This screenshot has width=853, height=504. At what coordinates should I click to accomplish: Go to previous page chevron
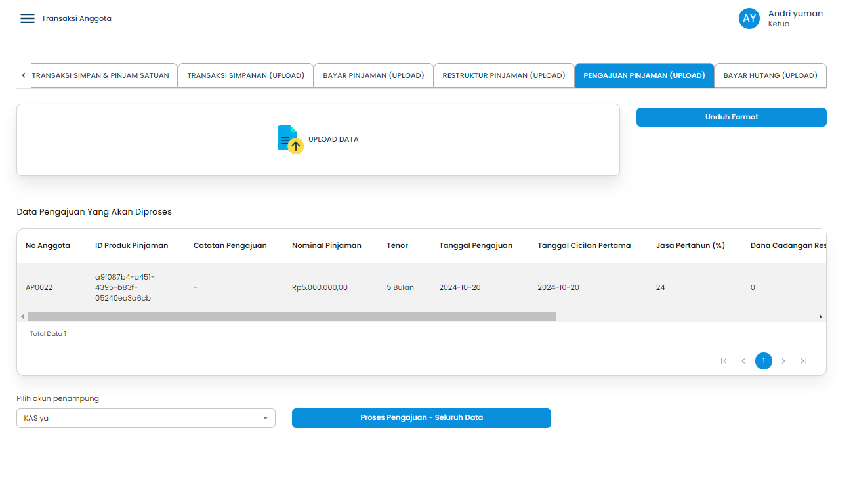pyautogui.click(x=743, y=361)
